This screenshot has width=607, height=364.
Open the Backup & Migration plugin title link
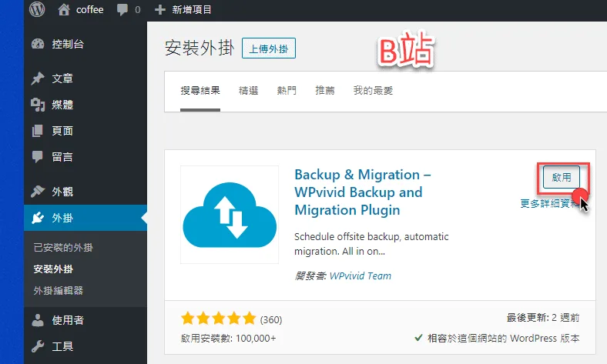[363, 192]
